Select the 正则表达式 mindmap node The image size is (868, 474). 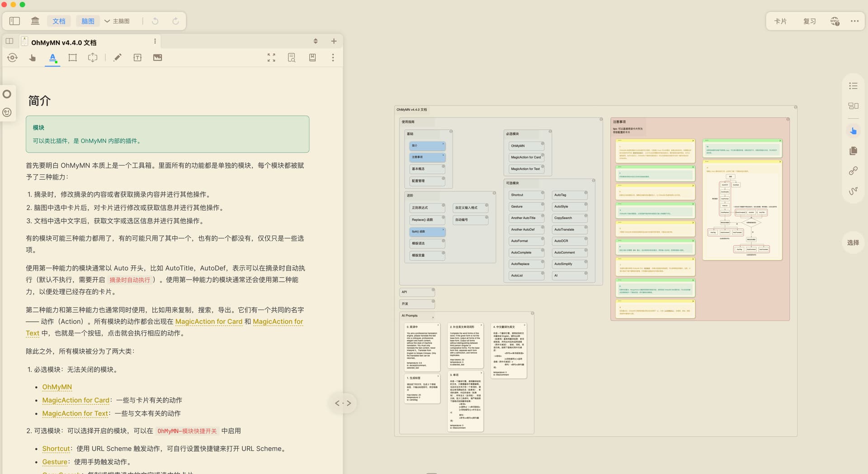[427, 208]
